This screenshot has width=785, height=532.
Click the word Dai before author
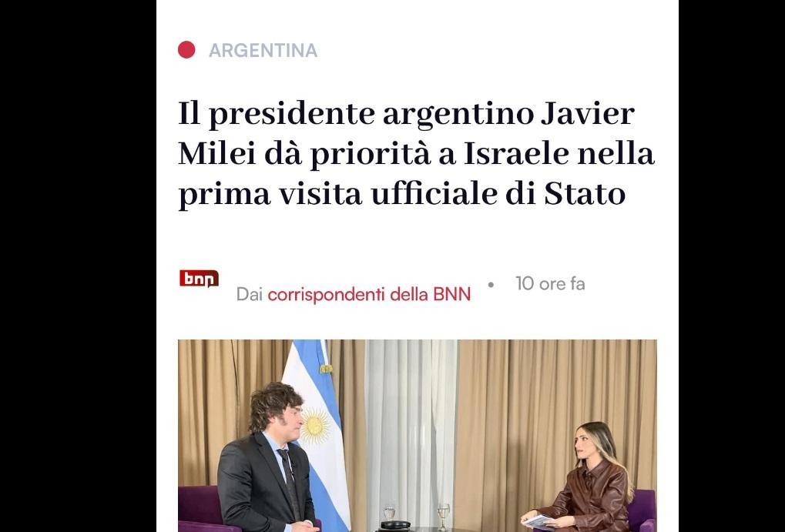[x=250, y=294]
